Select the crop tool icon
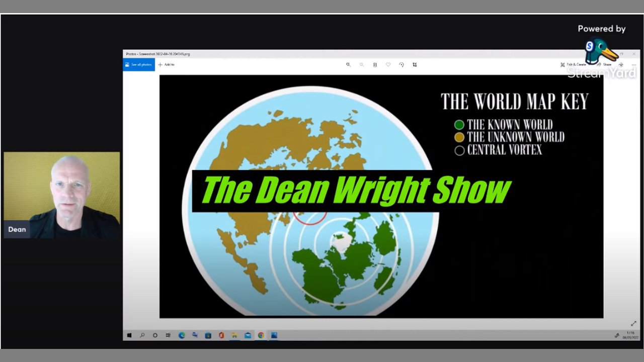644x362 pixels. click(415, 65)
